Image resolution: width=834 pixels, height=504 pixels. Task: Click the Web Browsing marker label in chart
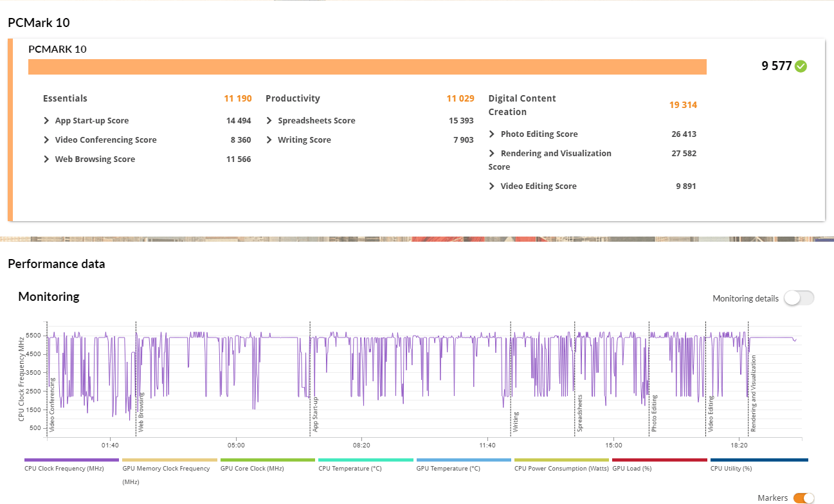click(141, 411)
